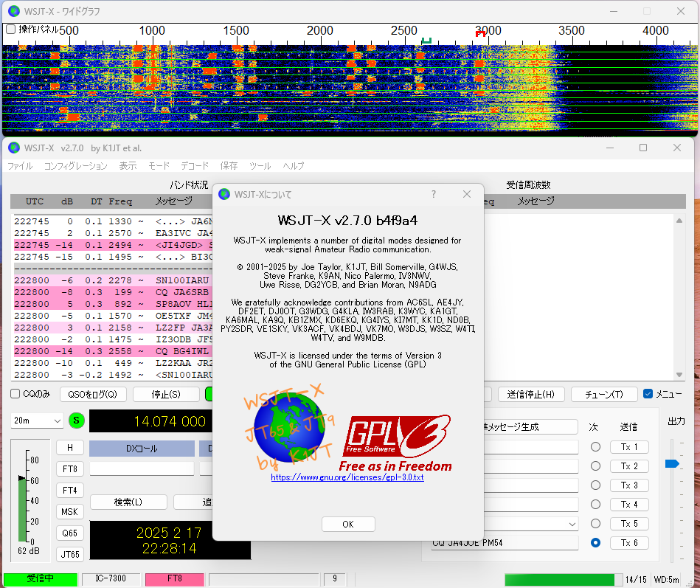Screen dimensions: 700x588
Task: Click the FT8 status bar indicator
Action: click(175, 579)
